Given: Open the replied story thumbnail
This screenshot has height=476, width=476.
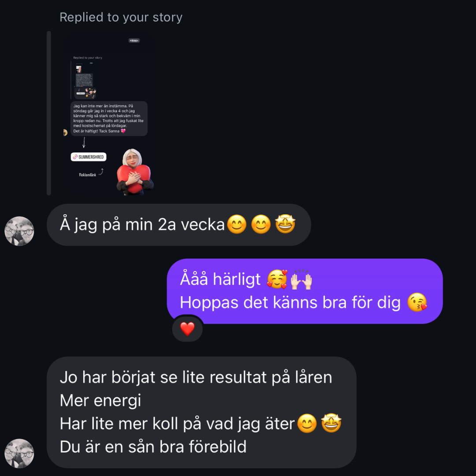Looking at the screenshot, I should [110, 113].
